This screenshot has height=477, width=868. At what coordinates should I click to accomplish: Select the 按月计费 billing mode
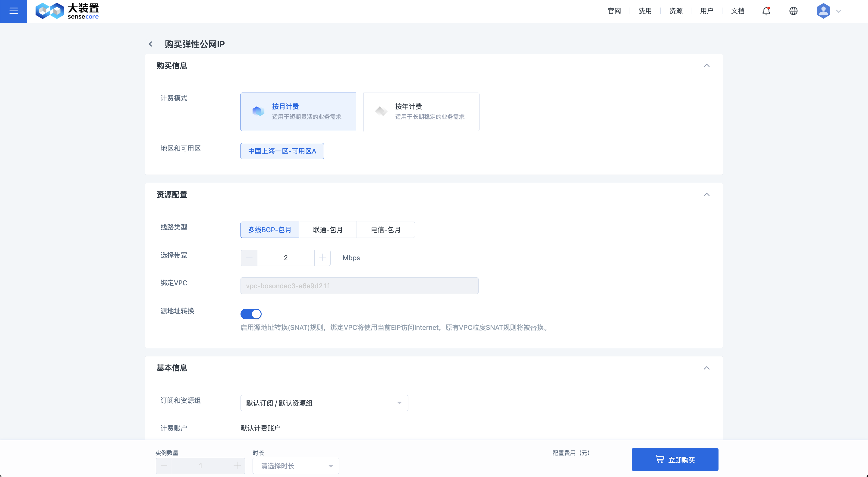[x=298, y=112]
